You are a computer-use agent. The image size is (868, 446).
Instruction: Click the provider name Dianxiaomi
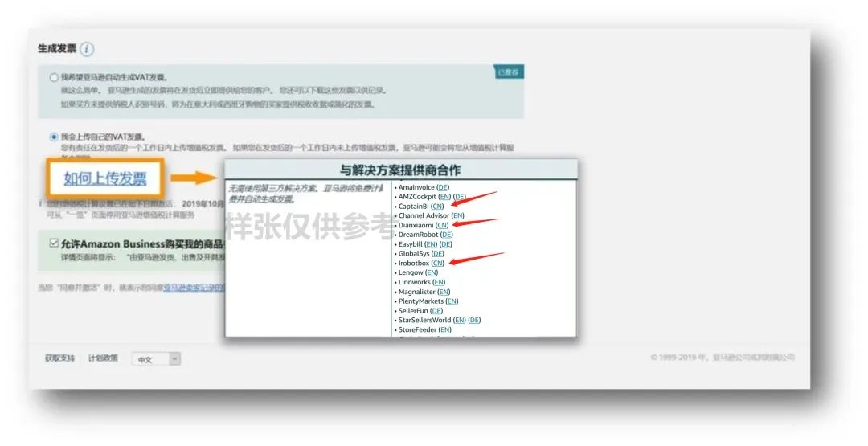[416, 225]
